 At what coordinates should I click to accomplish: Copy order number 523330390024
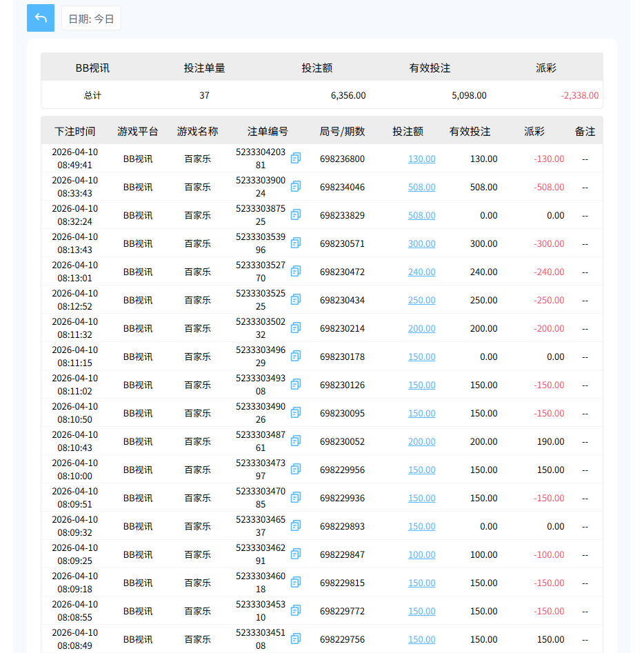(295, 186)
